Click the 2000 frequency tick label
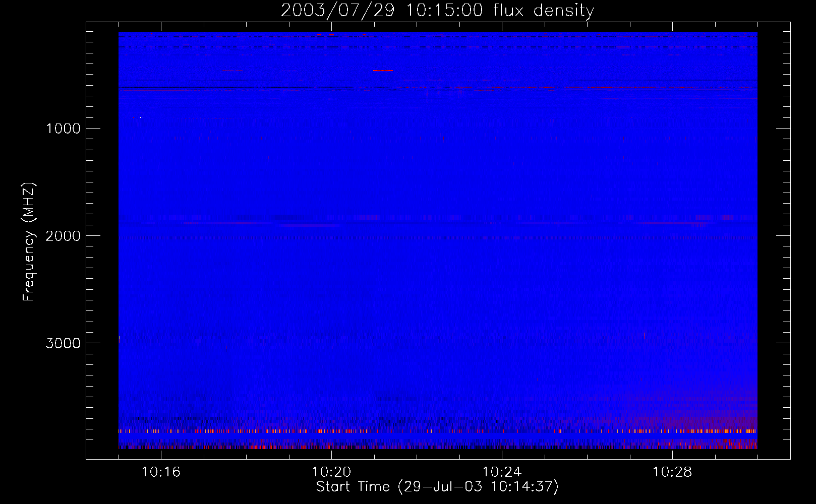 [63, 236]
